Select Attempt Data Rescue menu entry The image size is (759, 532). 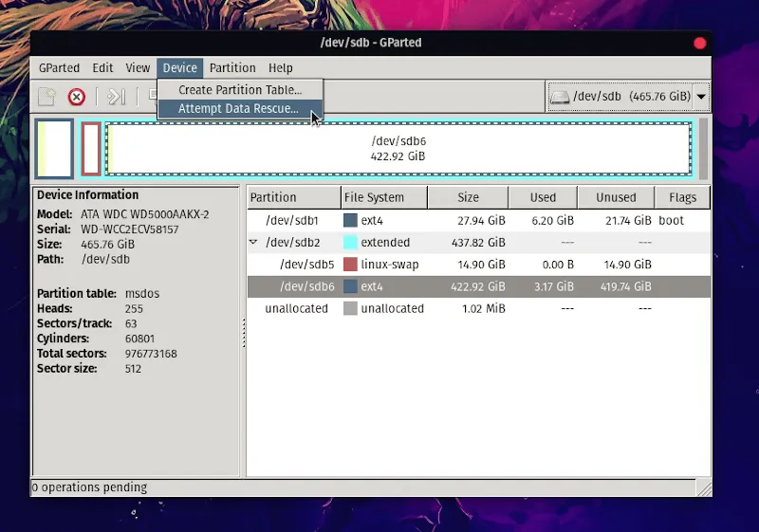pyautogui.click(x=238, y=109)
